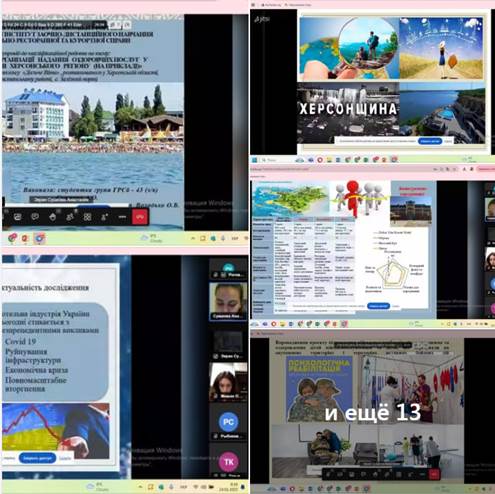This screenshot has width=495, height=494.
Task: Select the woman participant thumbnail beside the comparison table
Action: (490, 260)
